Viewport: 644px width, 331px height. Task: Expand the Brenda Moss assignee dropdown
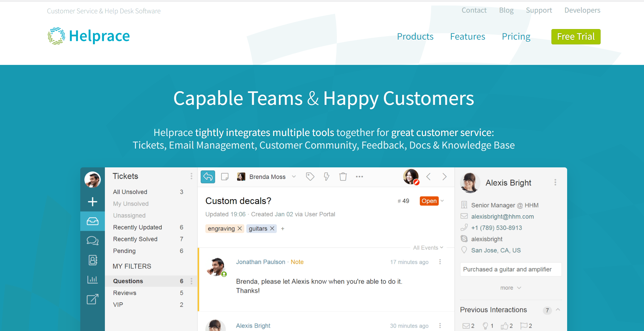click(294, 177)
